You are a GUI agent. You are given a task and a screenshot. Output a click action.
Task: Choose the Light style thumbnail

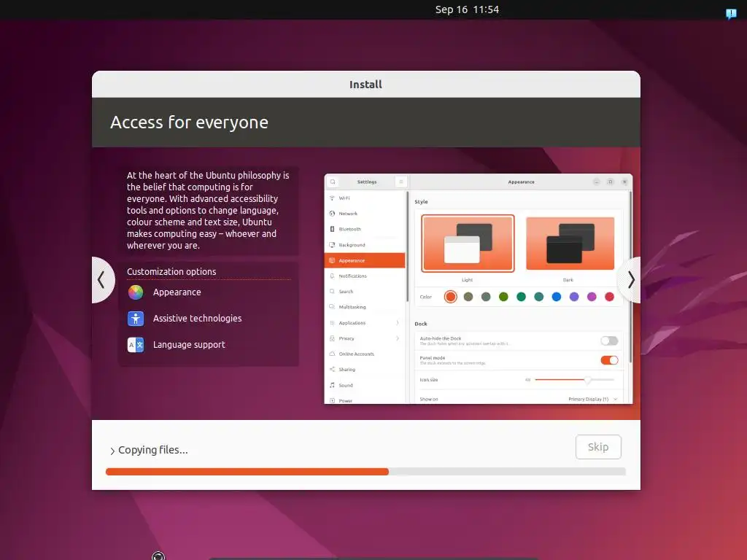(468, 244)
